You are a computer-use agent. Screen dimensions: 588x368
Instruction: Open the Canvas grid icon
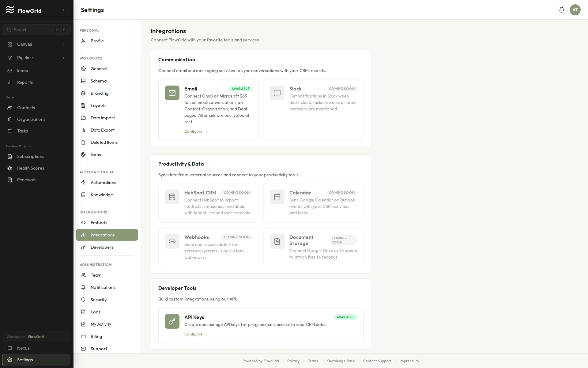(x=10, y=44)
